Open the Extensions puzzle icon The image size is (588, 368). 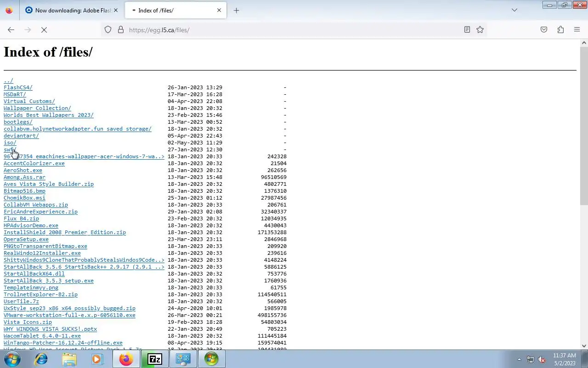click(560, 30)
